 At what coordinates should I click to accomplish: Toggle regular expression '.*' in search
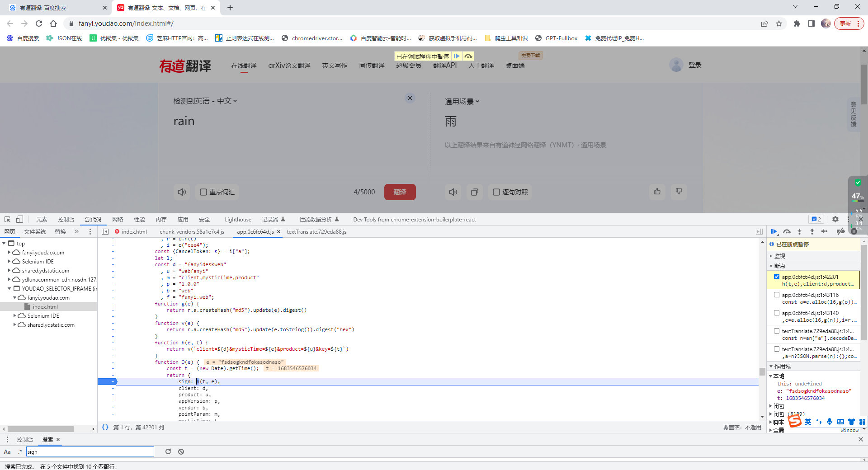[x=19, y=451]
